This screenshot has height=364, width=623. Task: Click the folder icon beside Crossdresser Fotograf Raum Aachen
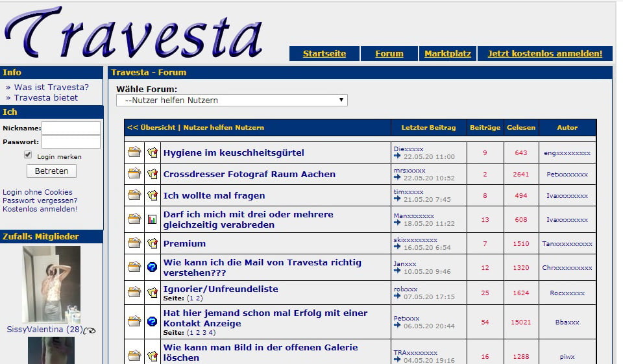134,174
